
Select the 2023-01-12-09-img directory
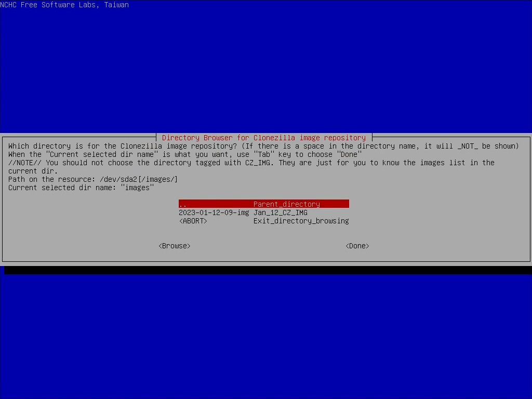(214, 212)
